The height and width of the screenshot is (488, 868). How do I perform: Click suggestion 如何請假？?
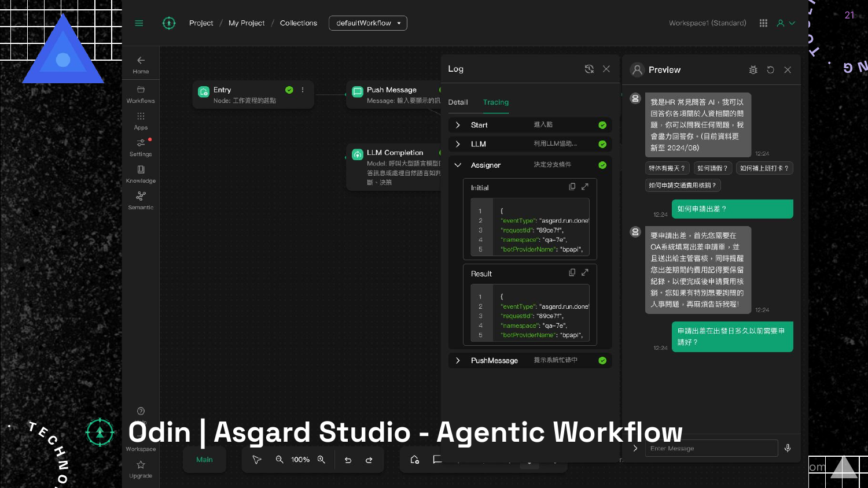pyautogui.click(x=713, y=168)
